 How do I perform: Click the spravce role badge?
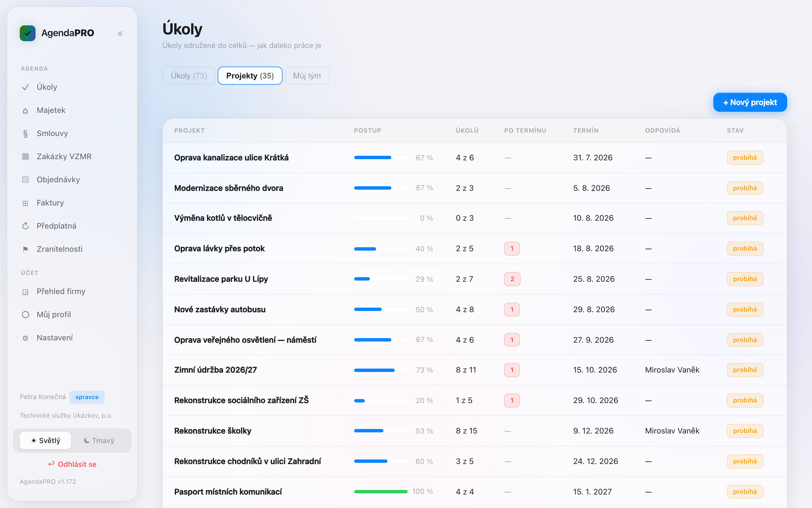tap(87, 397)
